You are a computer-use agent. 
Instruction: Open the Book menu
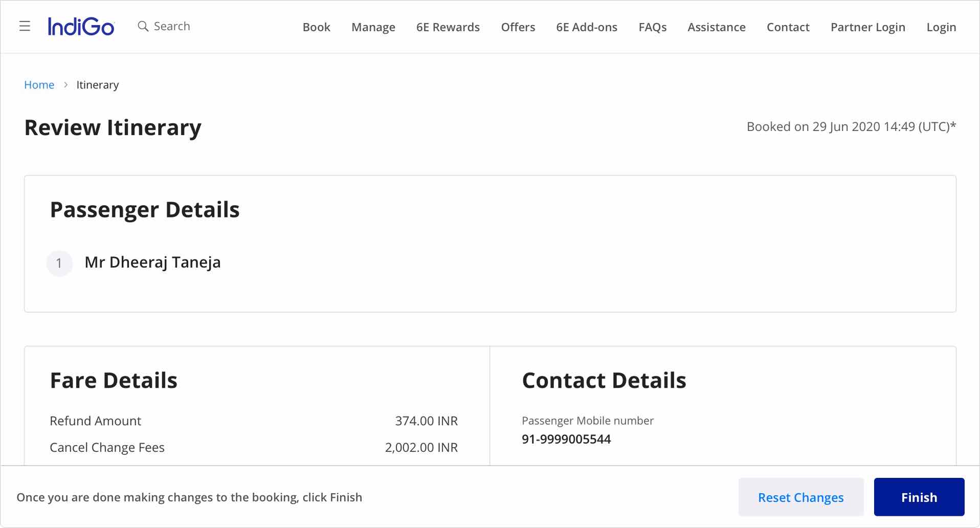pos(316,27)
